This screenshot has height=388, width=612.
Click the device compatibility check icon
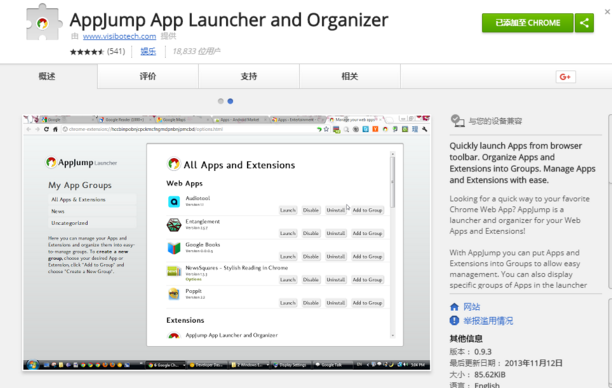[x=457, y=121]
